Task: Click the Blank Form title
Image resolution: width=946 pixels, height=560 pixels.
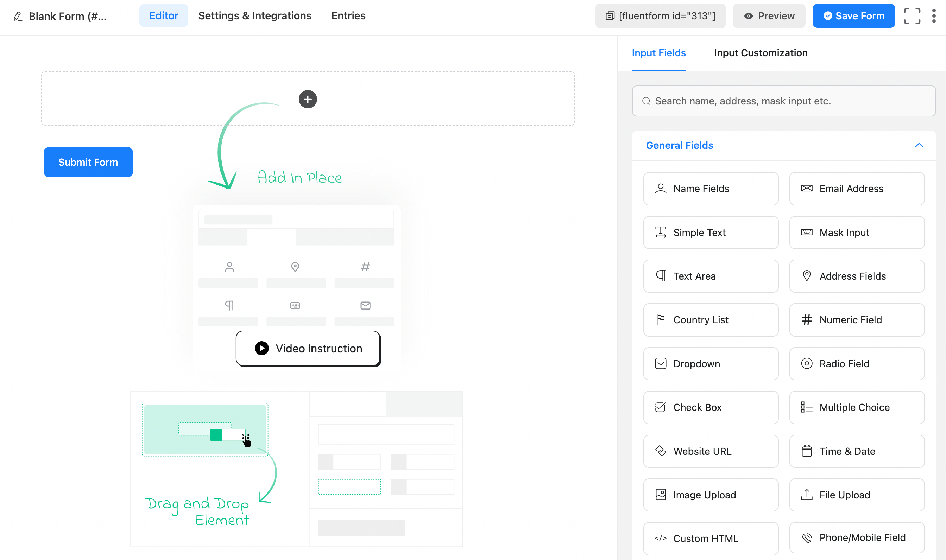Action: pos(68,16)
